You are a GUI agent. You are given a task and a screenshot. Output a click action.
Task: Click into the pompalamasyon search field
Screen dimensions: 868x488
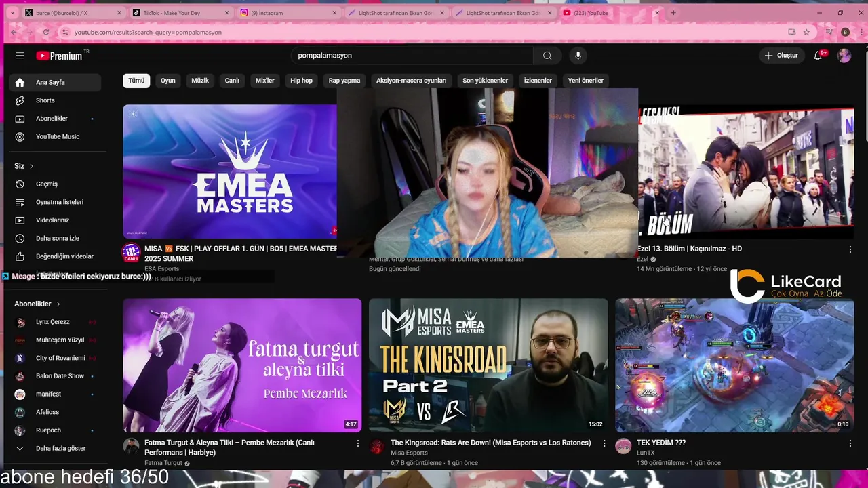[x=412, y=56]
